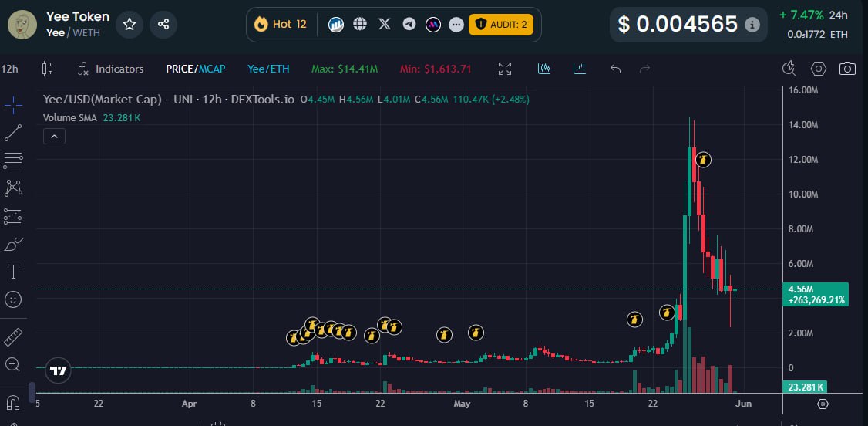Image resolution: width=868 pixels, height=426 pixels.
Task: Toggle the bar markers chart icon
Action: click(580, 69)
